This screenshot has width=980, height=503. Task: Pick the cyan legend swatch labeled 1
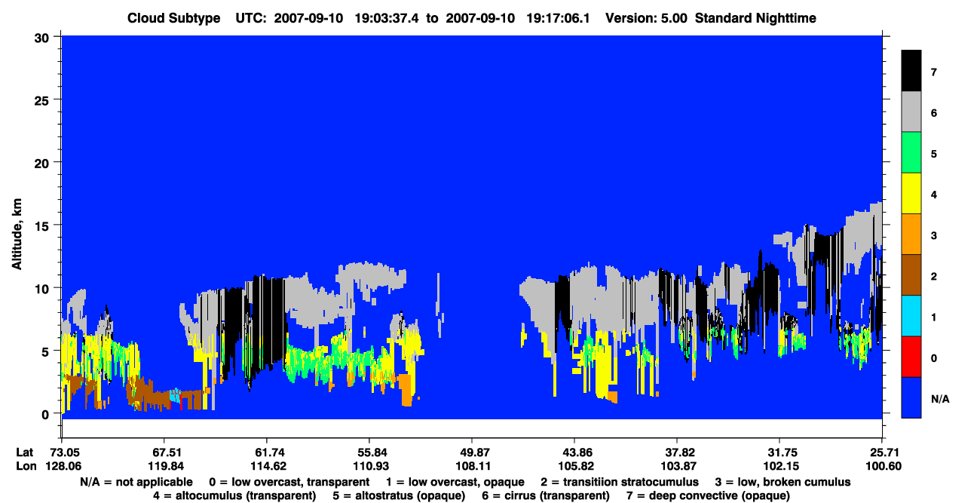(x=911, y=316)
